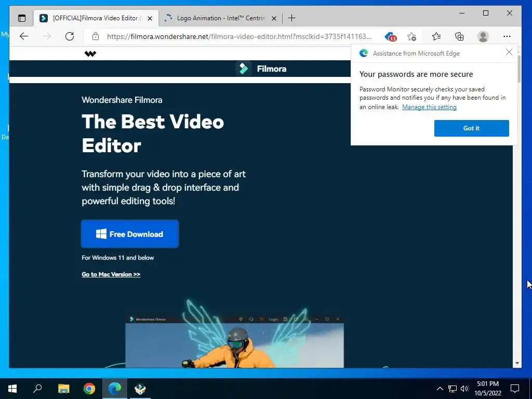The height and width of the screenshot is (399, 532).
Task: Close the Logo Animation tab
Action: [274, 18]
